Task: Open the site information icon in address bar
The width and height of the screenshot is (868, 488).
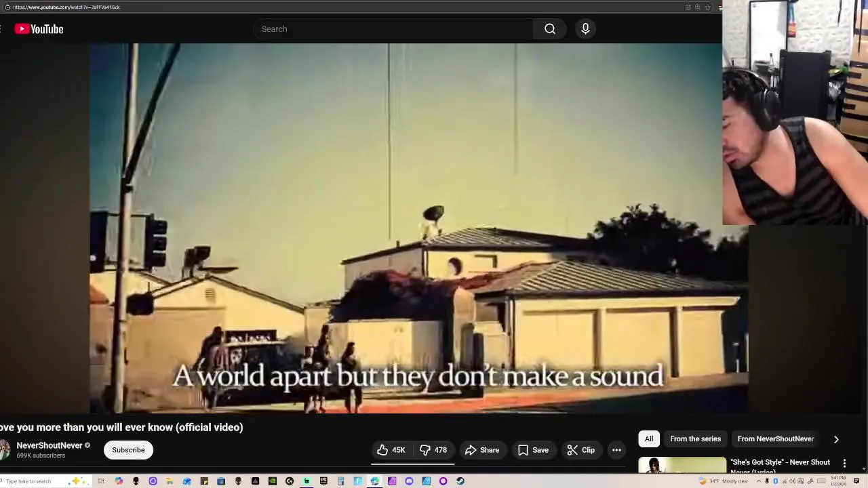Action: click(x=7, y=7)
